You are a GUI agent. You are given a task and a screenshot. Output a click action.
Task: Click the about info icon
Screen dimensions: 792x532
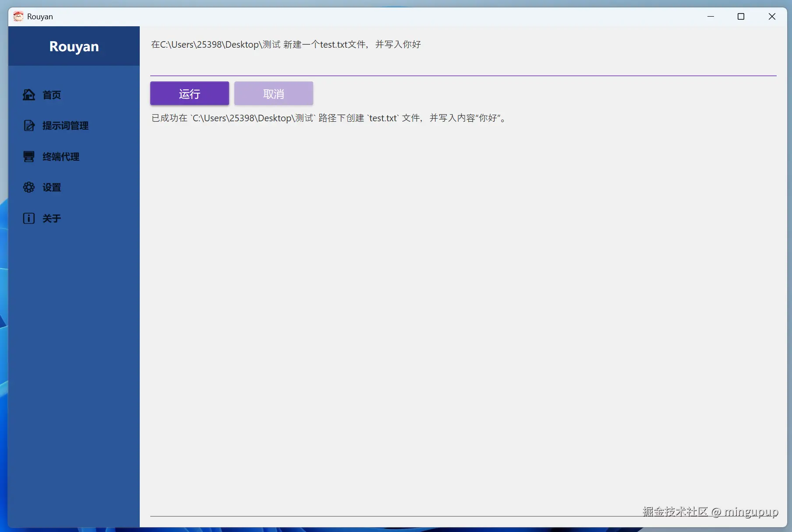(x=29, y=218)
